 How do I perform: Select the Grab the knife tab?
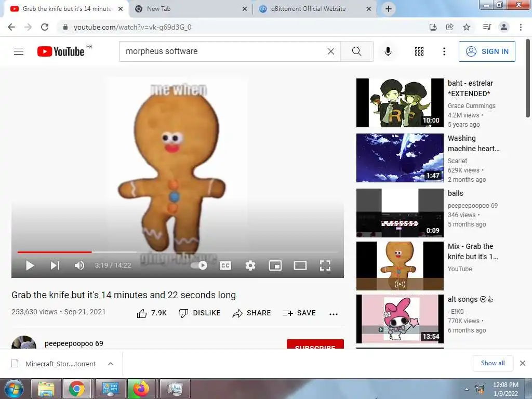pos(66,9)
